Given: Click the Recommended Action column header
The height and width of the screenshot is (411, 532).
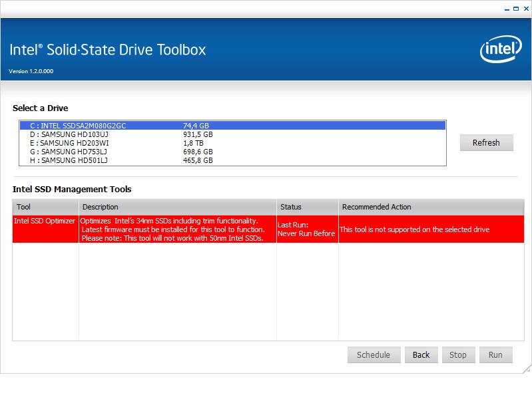Looking at the screenshot, I should [x=431, y=207].
